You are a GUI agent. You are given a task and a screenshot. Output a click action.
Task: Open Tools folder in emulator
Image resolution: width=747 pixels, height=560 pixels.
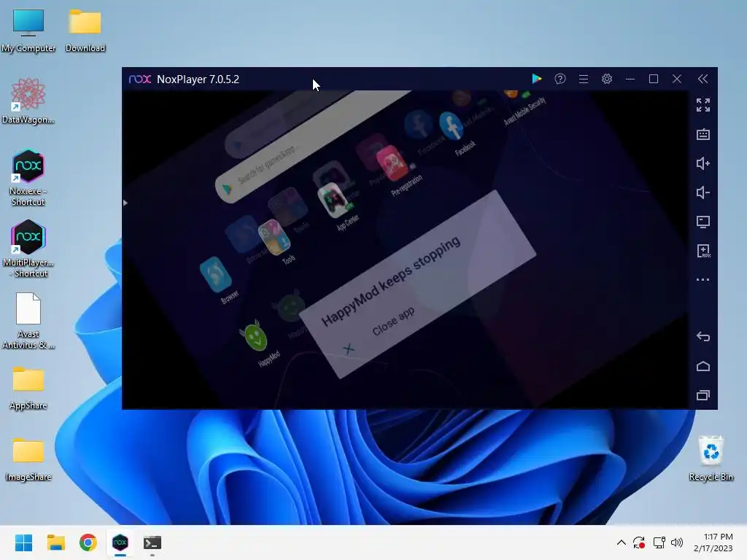point(275,237)
